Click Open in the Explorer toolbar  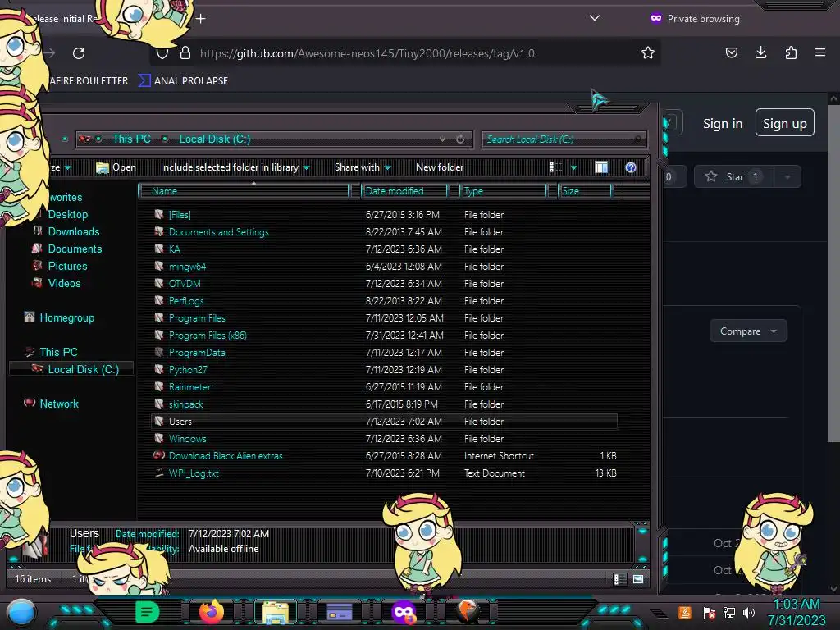pyautogui.click(x=116, y=167)
